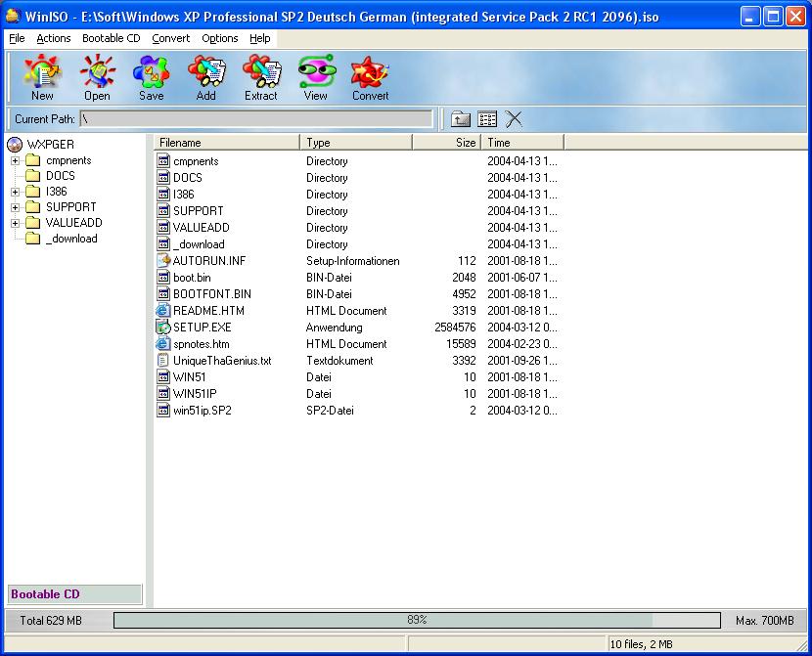This screenshot has height=656, width=812.
Task: Select VALUEADD folder in tree
Action: tap(73, 223)
